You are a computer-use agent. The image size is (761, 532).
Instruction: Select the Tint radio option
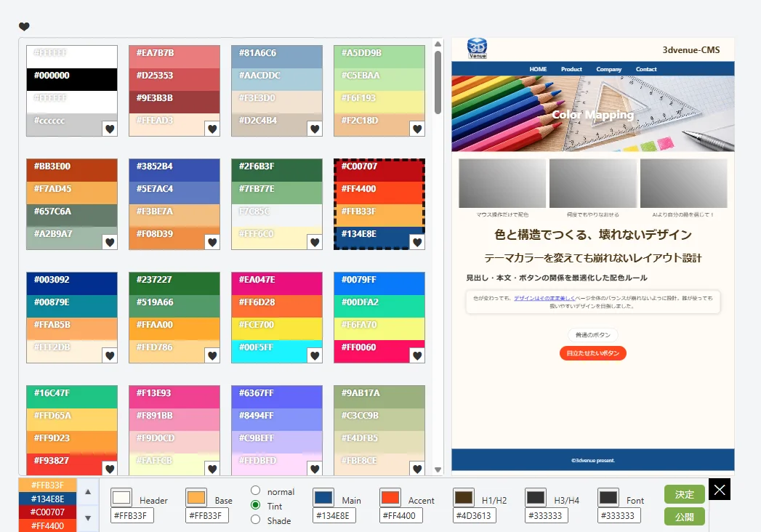tap(256, 505)
